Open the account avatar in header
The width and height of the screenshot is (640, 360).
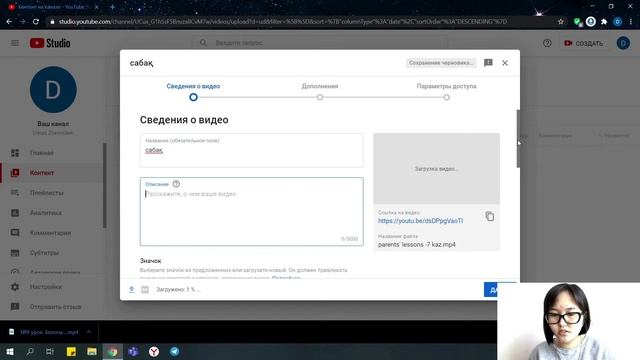[623, 43]
